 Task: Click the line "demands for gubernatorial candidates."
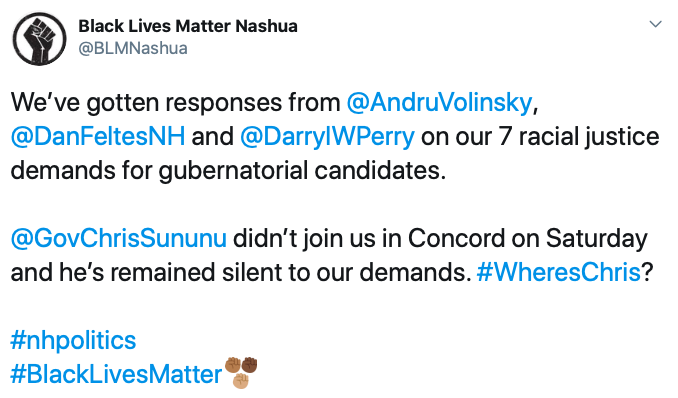(228, 171)
